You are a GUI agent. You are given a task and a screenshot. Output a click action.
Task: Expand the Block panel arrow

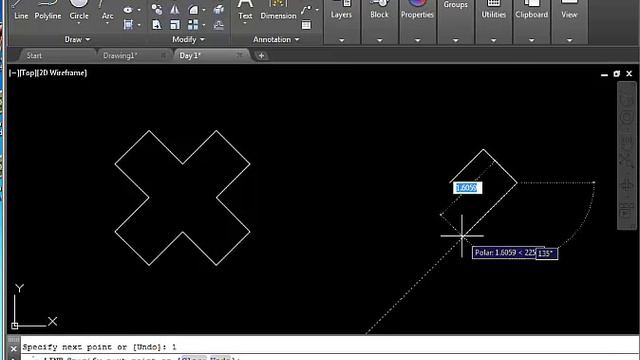click(379, 40)
